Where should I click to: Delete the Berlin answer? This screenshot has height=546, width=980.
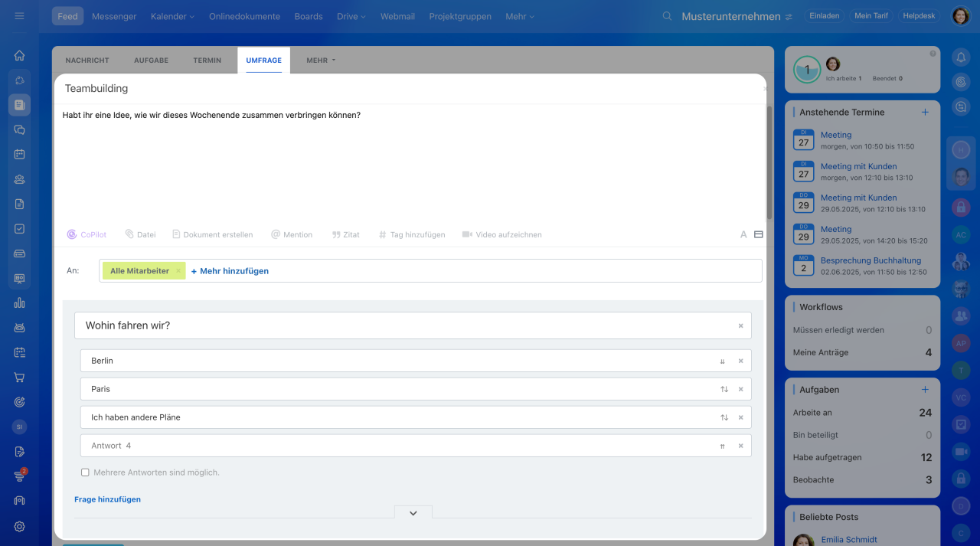[740, 361]
